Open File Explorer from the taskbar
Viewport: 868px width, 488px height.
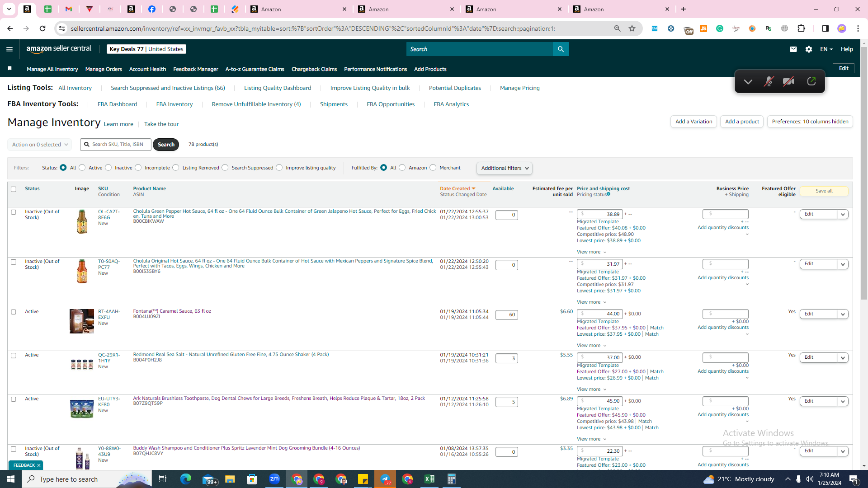click(230, 479)
